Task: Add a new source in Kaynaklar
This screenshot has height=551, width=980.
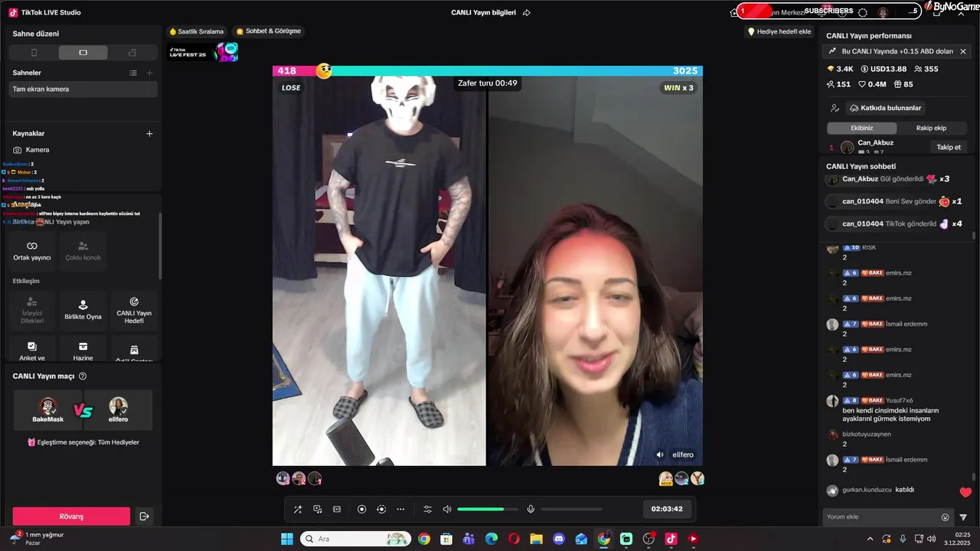Action: (x=149, y=133)
